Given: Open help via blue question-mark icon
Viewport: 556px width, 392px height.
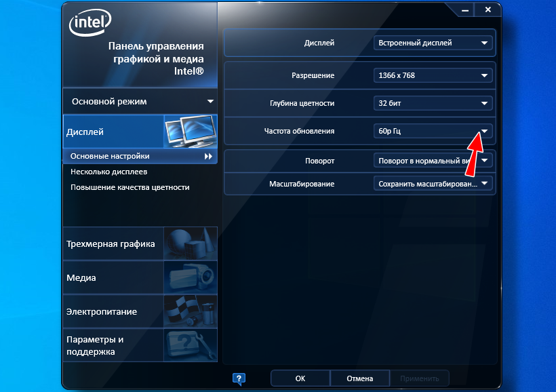Looking at the screenshot, I should [x=239, y=379].
